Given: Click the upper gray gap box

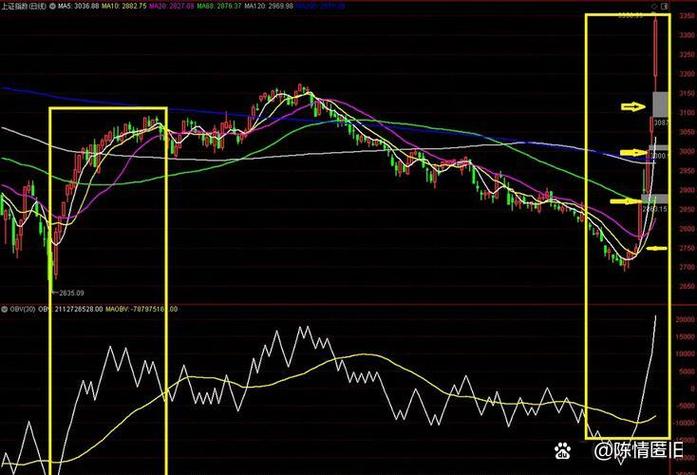Looking at the screenshot, I should (x=659, y=103).
